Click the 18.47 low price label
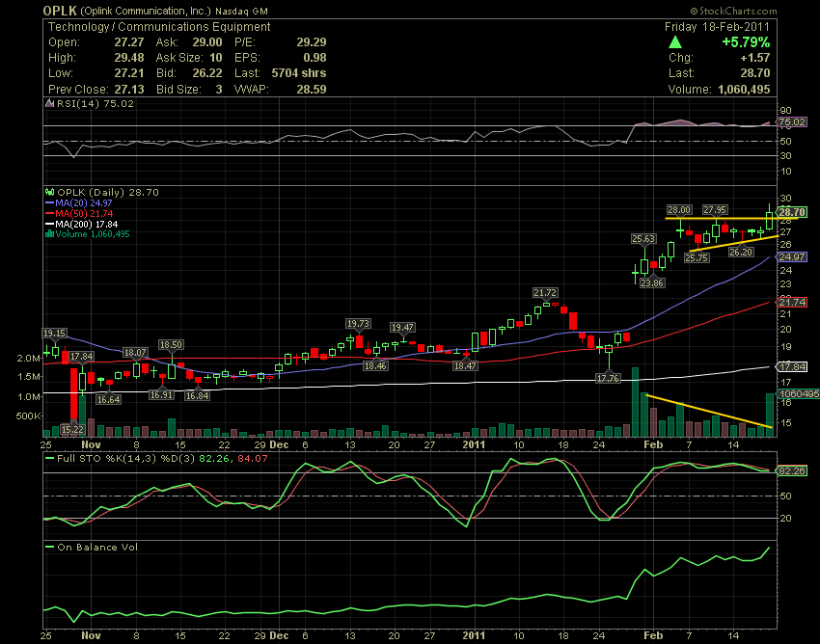The image size is (820, 644). (465, 366)
